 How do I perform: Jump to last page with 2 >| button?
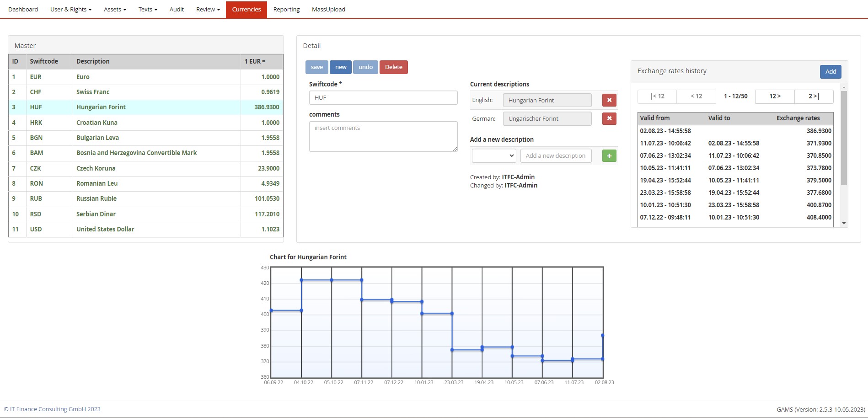814,96
